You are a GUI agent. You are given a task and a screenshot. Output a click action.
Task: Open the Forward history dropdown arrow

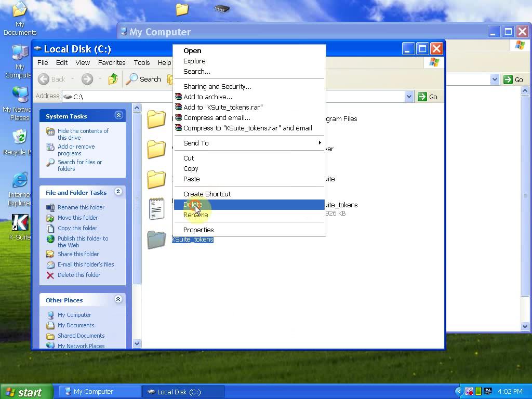pyautogui.click(x=100, y=79)
